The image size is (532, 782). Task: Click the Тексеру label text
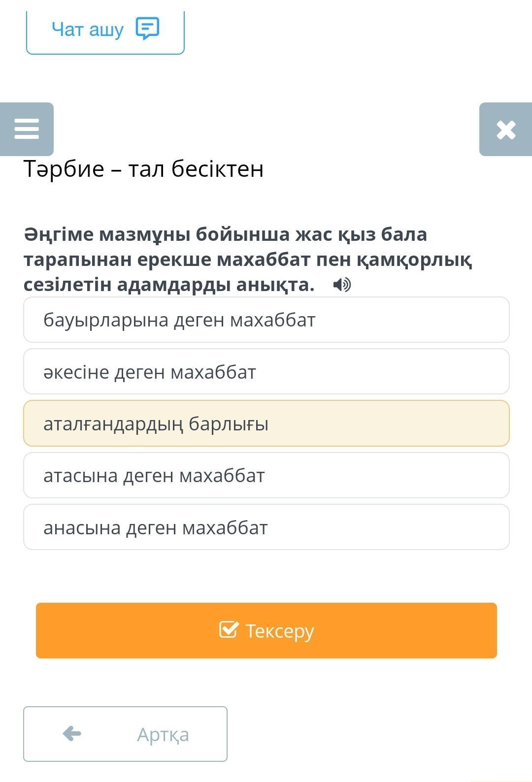[279, 631]
